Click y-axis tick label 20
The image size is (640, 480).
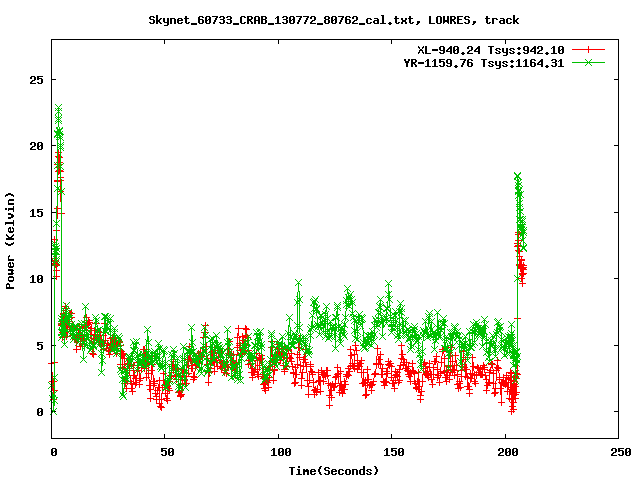[36, 146]
